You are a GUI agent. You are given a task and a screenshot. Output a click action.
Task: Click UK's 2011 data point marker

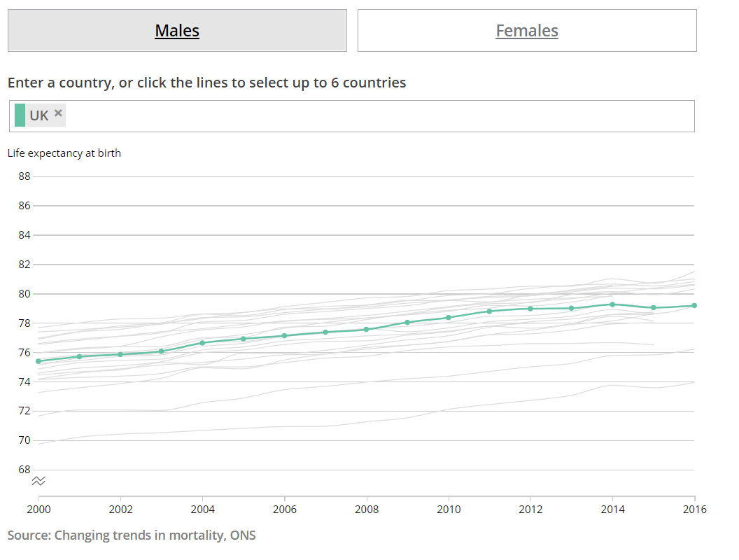pyautogui.click(x=489, y=311)
